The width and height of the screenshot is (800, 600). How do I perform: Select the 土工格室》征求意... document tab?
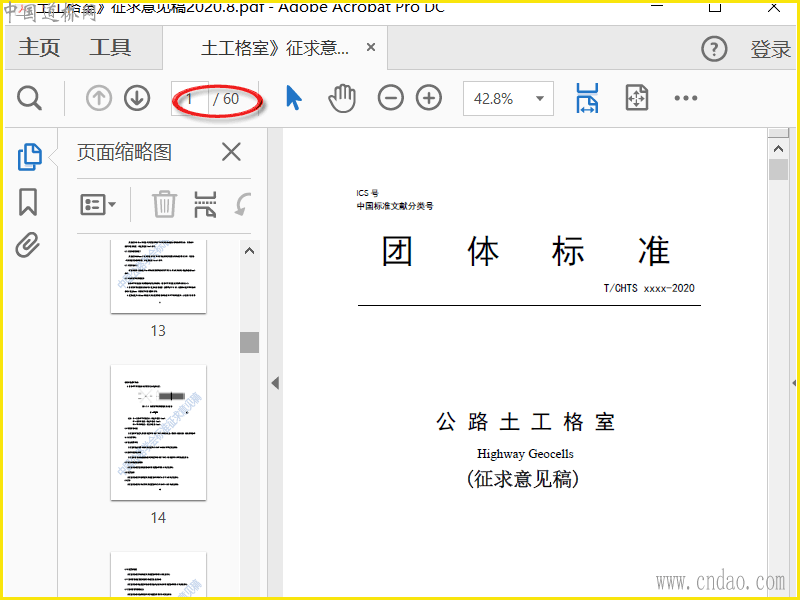tap(275, 48)
